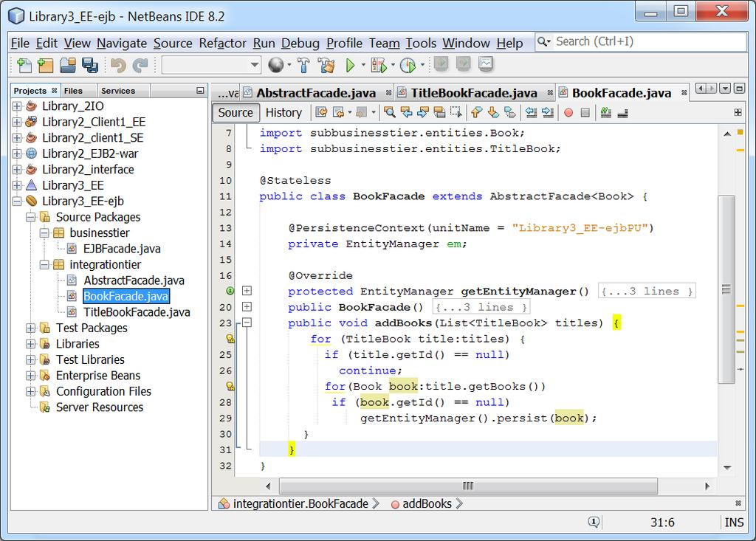Toggle the override annotation glyph at getEntityManager
The image size is (756, 541).
click(230, 291)
